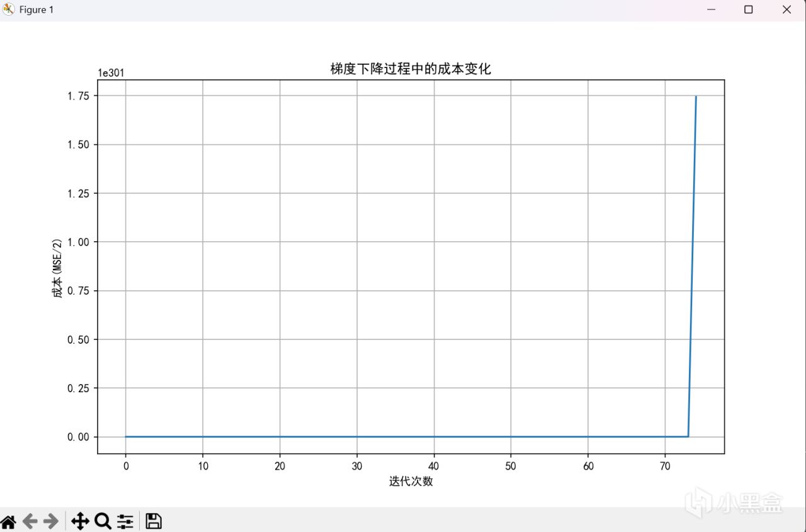The height and width of the screenshot is (532, 806).
Task: Click the Figure 1 window title text
Action: 37,10
